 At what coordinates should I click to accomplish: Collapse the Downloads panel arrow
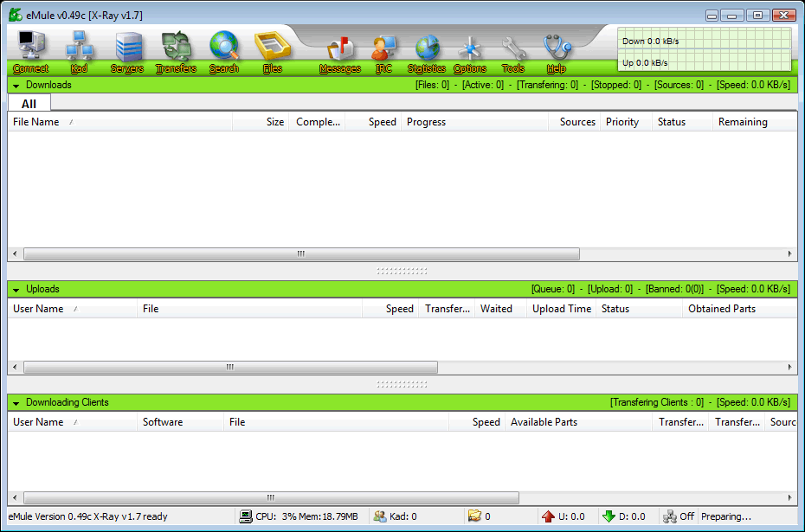coord(16,86)
